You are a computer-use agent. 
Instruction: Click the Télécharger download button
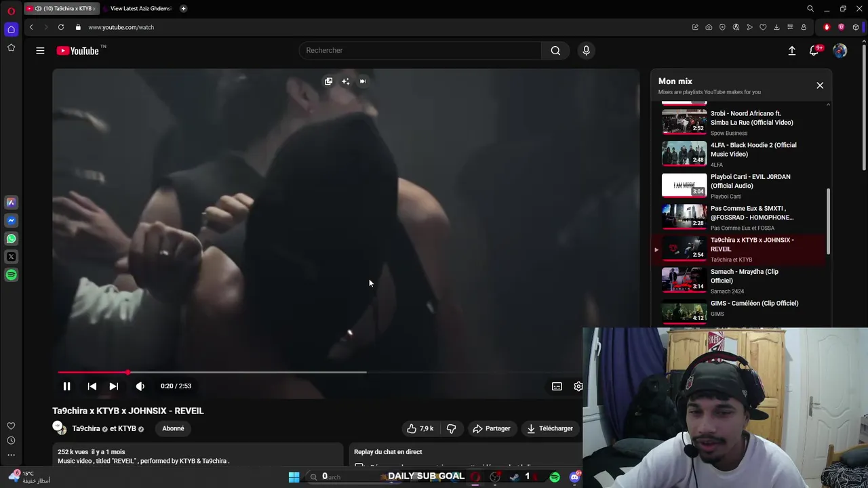click(x=550, y=428)
